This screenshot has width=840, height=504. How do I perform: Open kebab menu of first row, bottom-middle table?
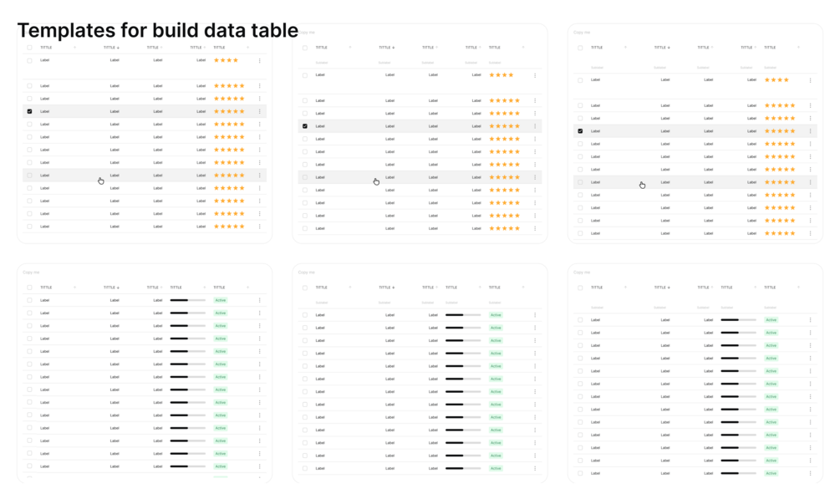point(535,315)
